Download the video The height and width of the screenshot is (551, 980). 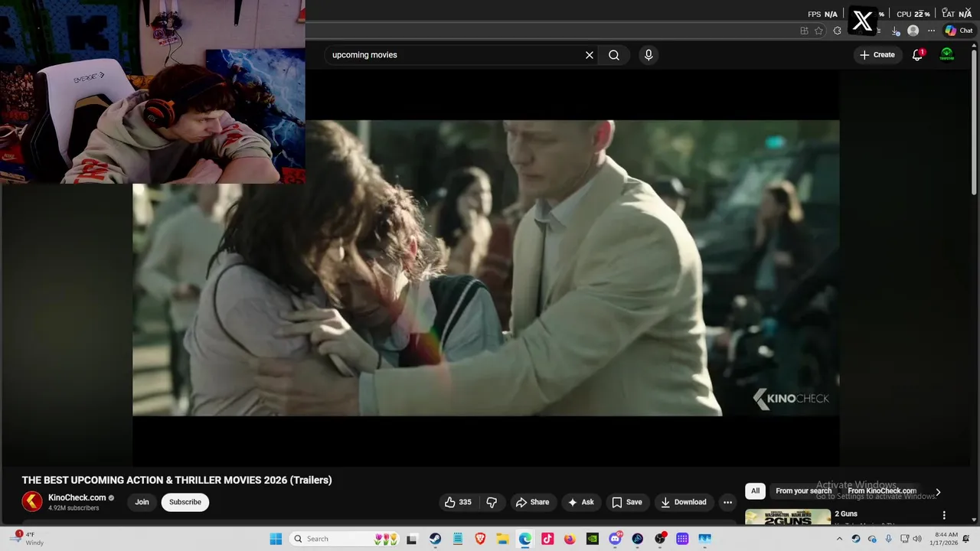click(684, 502)
